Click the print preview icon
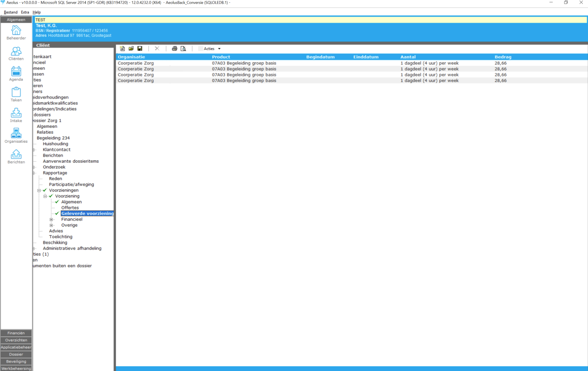588x371 pixels. click(183, 49)
